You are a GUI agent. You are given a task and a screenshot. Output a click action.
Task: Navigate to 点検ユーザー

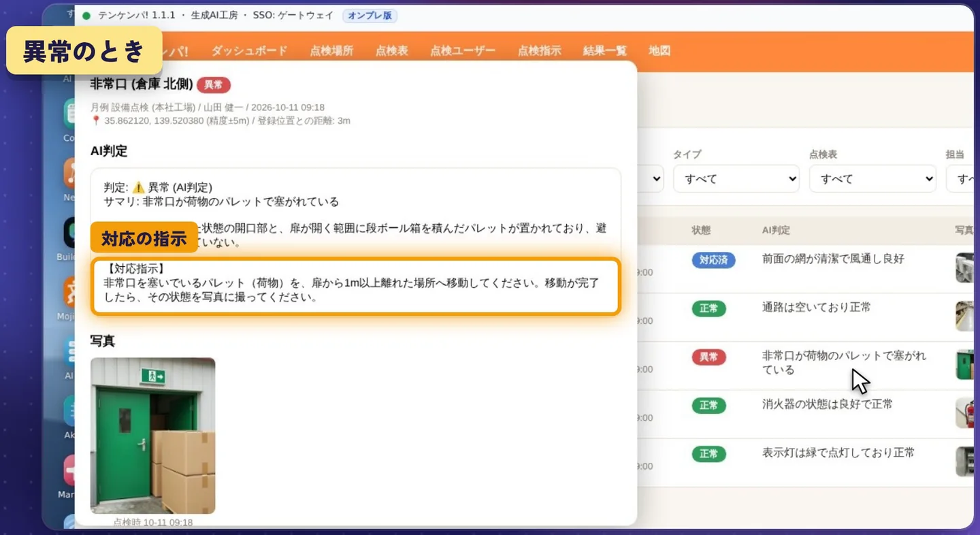[x=463, y=50]
